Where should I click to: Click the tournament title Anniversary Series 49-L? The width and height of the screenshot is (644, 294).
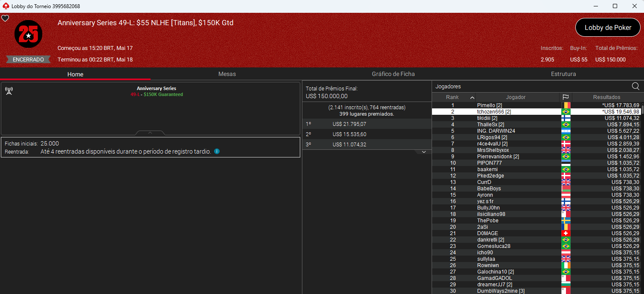tap(145, 23)
